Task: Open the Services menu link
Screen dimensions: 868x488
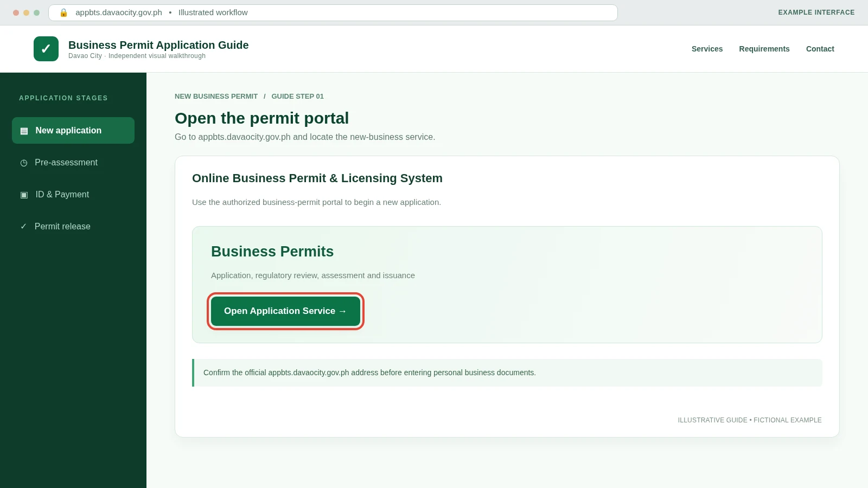Action: click(707, 49)
